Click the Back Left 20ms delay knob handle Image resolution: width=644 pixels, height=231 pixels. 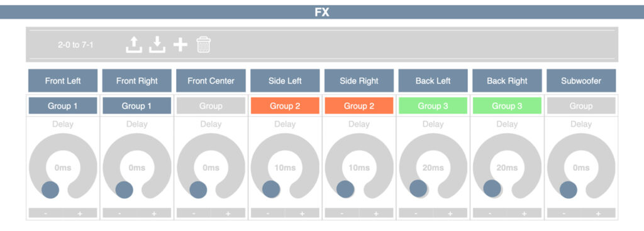tap(418, 188)
